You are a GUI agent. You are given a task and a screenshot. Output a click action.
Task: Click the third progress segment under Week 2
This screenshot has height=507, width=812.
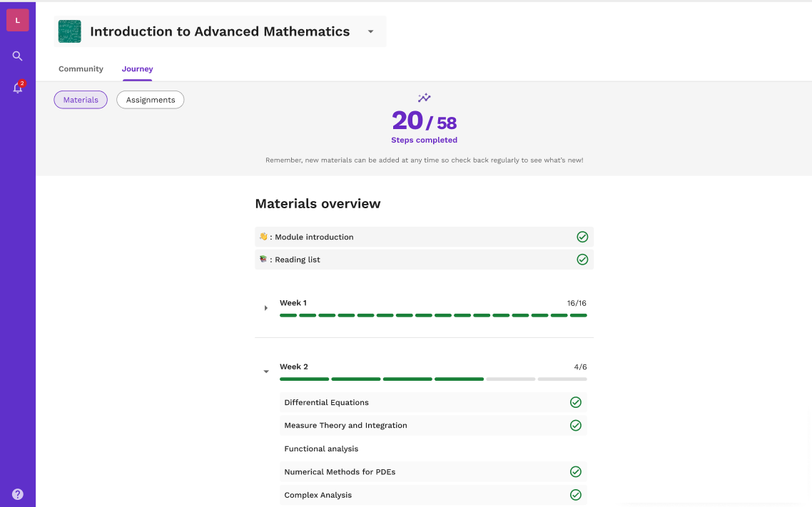pos(407,379)
